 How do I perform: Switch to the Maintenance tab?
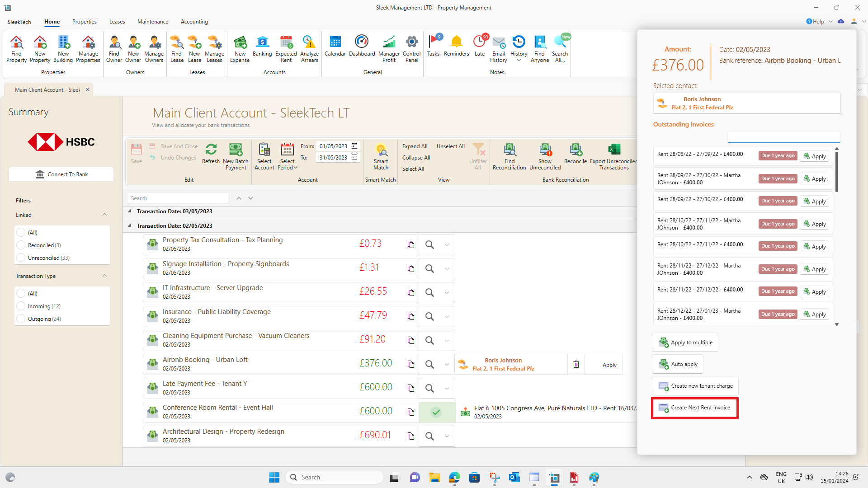pos(152,22)
